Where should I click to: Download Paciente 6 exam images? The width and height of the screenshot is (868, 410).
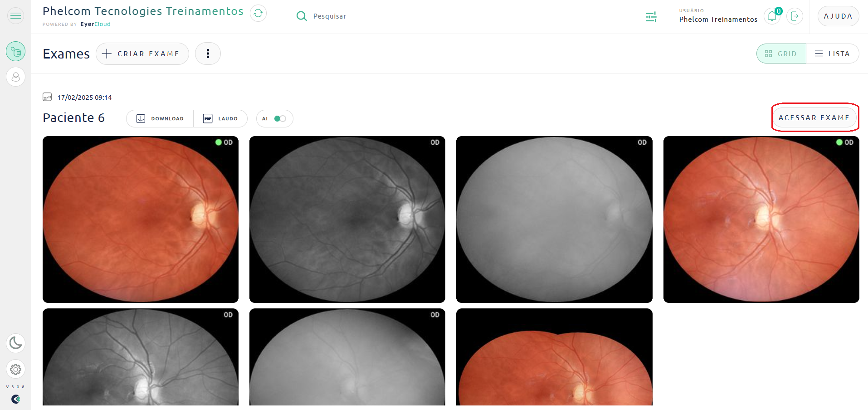coord(160,119)
